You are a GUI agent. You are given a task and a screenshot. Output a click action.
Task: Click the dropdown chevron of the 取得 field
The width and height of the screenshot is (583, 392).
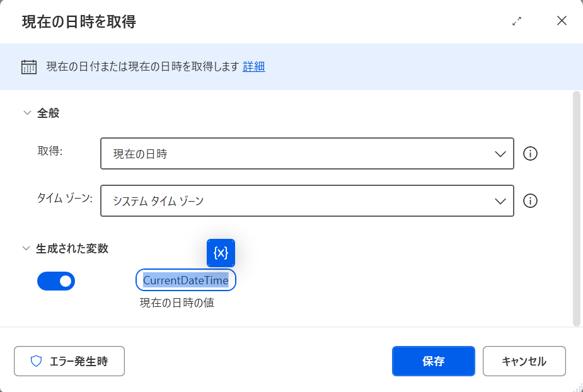click(x=500, y=153)
